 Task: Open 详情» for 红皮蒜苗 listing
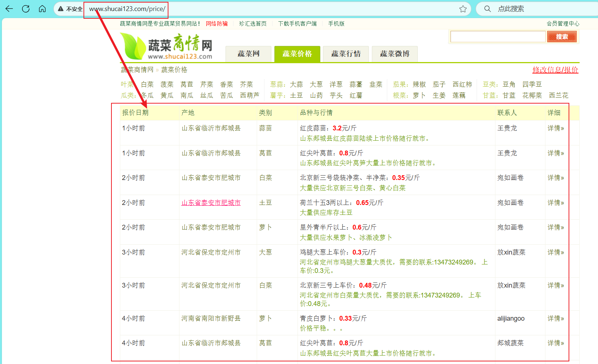click(x=555, y=128)
